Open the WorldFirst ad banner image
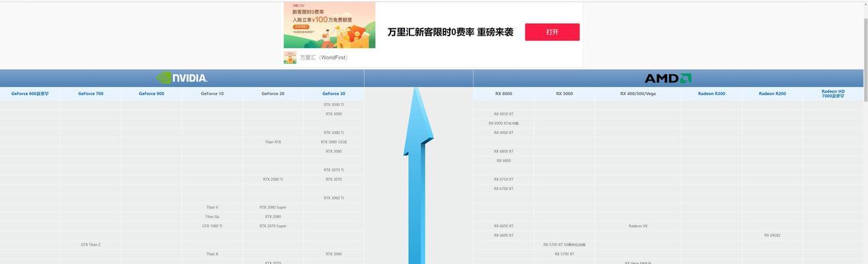 (330, 25)
